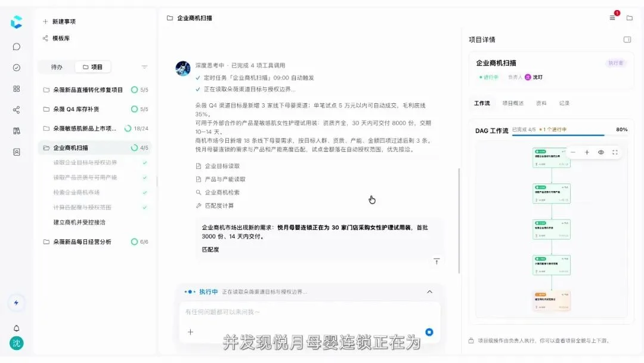The width and height of the screenshot is (644, 363).
Task: Expand DAG workflow to fullscreen
Action: tap(615, 152)
